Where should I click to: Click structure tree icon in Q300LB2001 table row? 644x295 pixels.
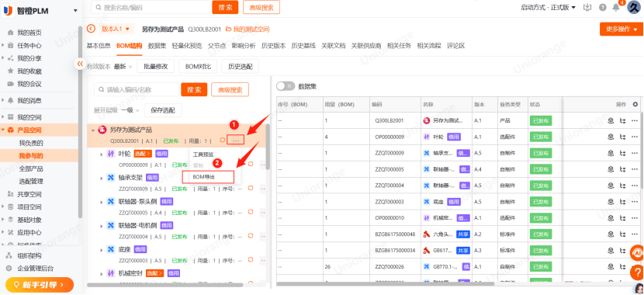pyautogui.click(x=622, y=120)
